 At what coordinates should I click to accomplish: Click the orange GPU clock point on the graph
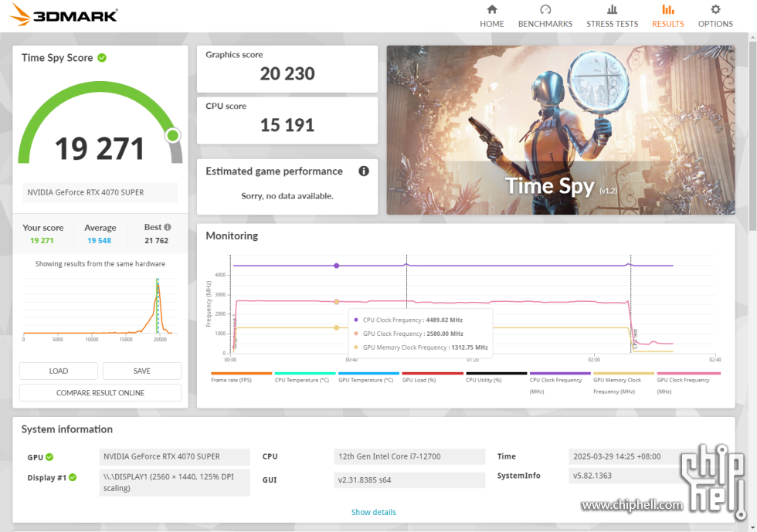(x=337, y=302)
